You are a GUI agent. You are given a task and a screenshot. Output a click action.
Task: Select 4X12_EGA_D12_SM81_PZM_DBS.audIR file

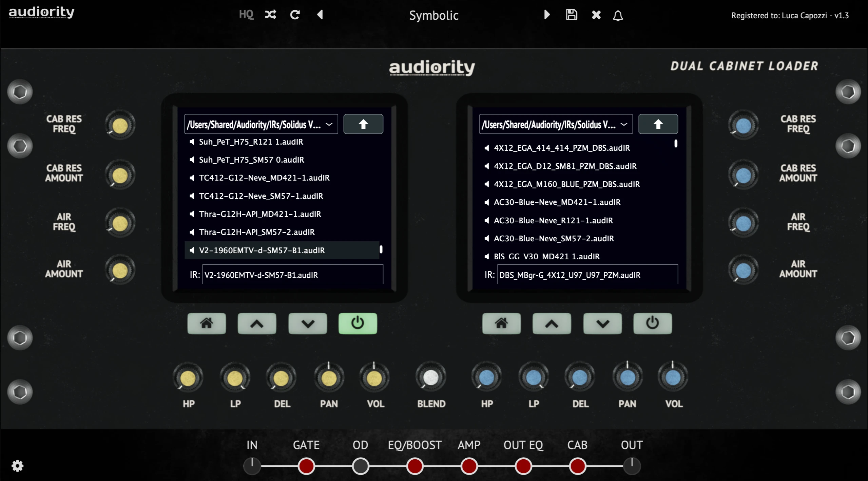click(x=577, y=166)
